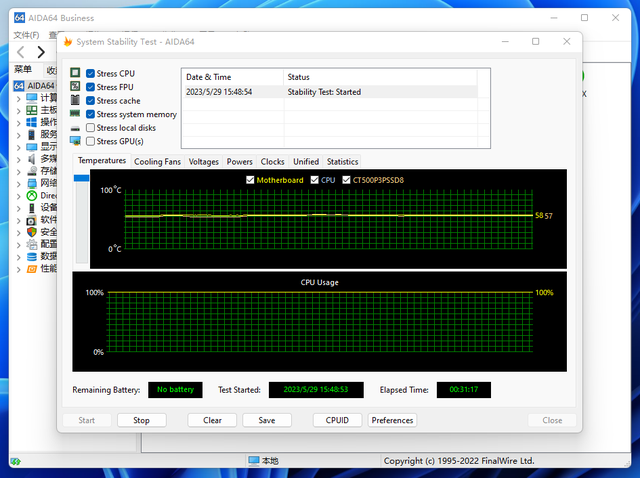Expand the computer node in the tree
Screen dimensions: 640x478
pos(18,99)
